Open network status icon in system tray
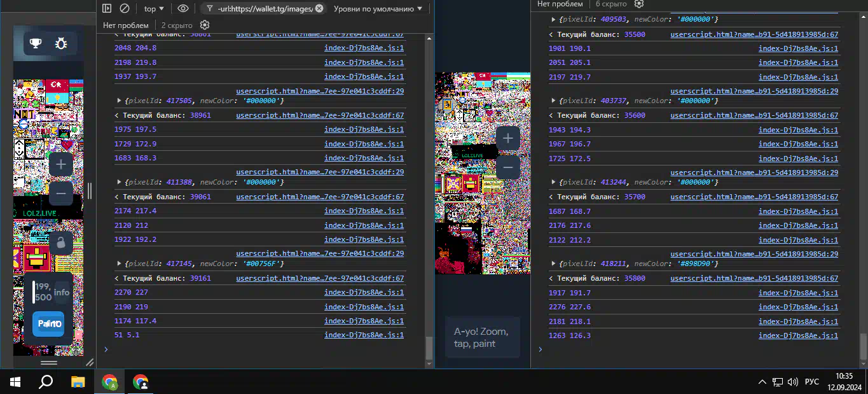868x394 pixels. pos(777,382)
